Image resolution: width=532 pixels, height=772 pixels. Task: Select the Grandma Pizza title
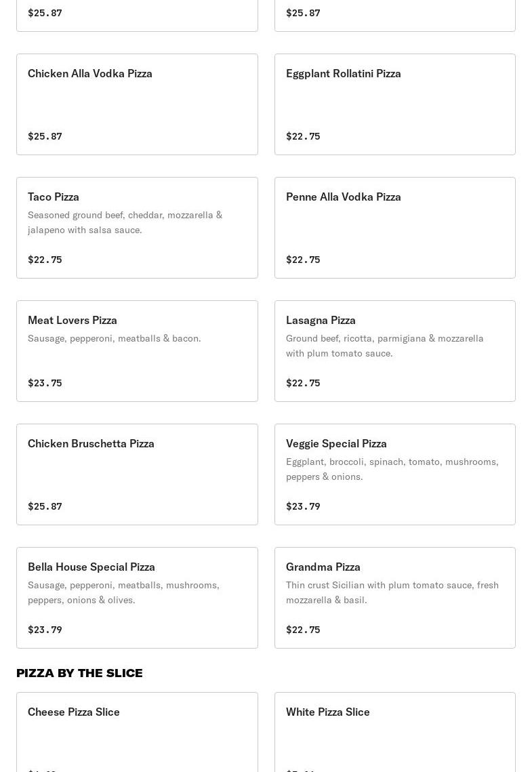click(323, 567)
